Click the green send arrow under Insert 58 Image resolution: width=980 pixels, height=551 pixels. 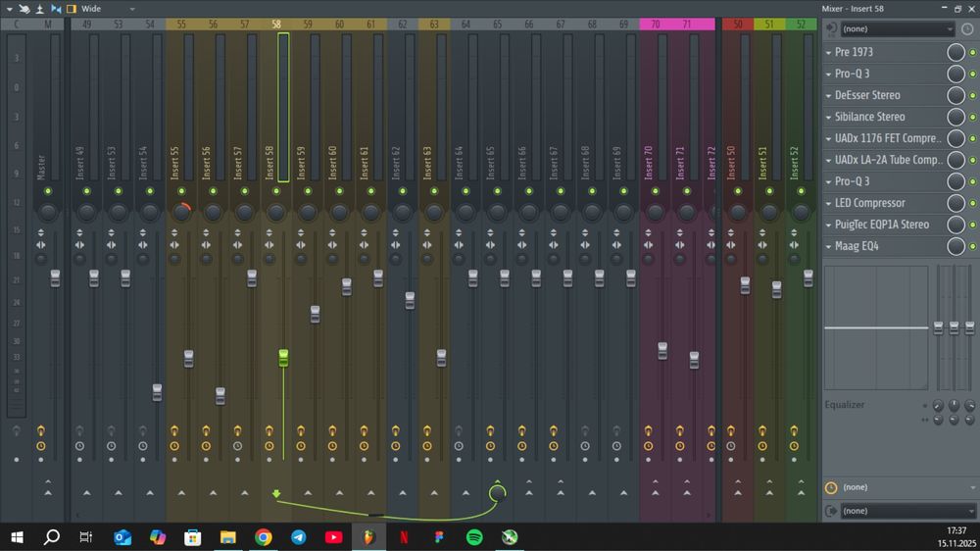[276, 493]
